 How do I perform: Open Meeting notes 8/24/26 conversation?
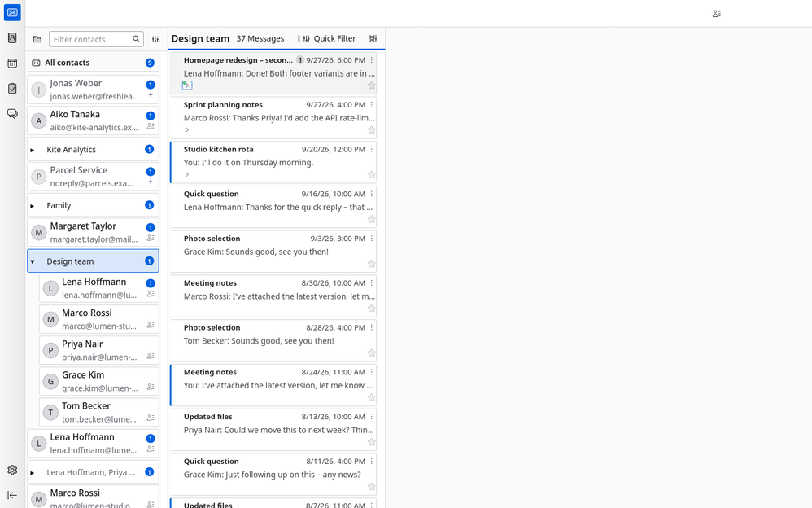(x=273, y=385)
